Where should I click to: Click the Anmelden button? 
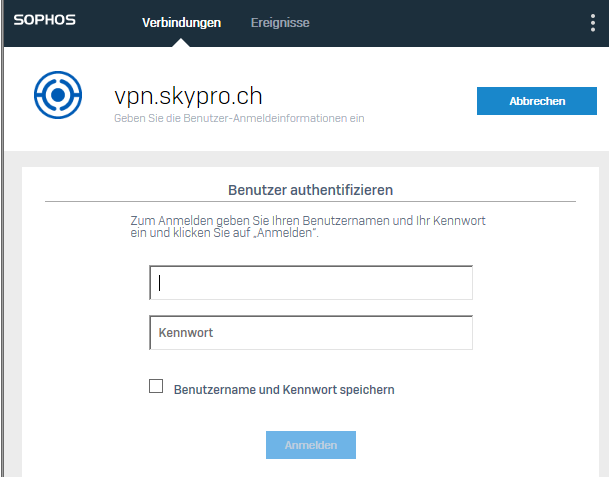[x=311, y=445]
